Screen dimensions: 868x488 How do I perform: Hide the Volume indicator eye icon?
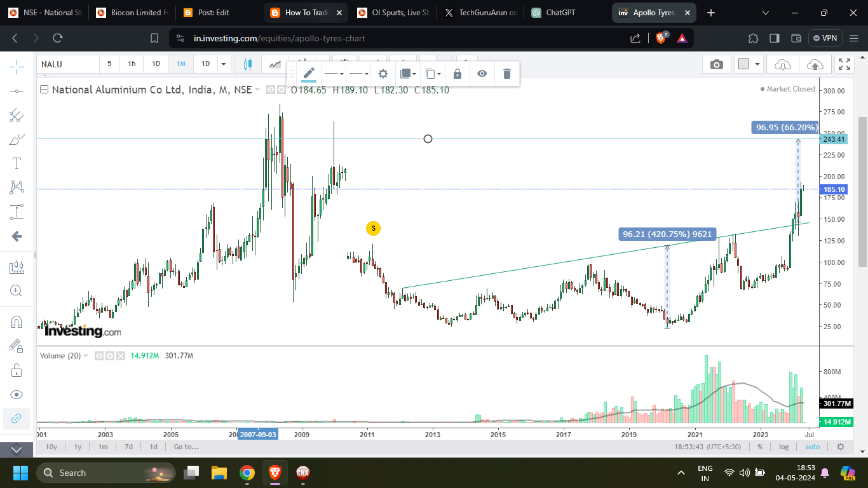point(99,356)
